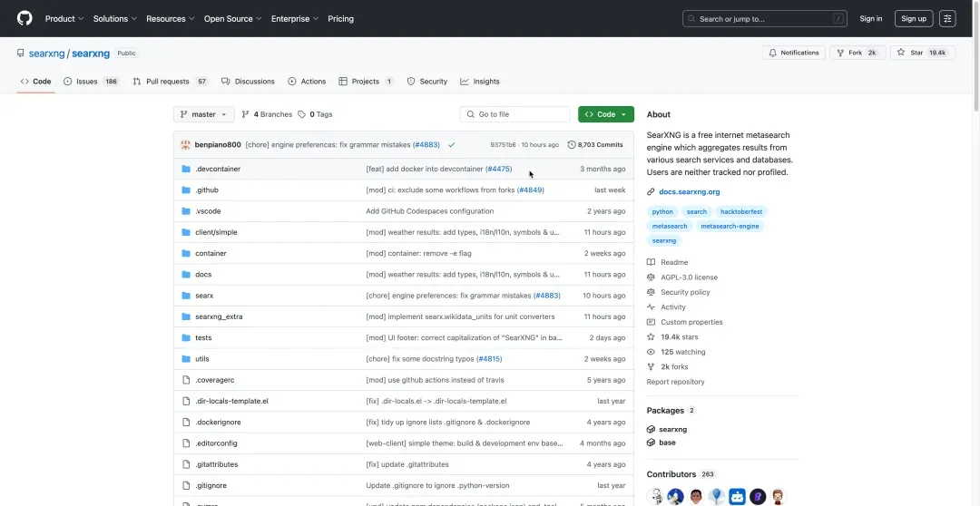Focus the Search or jump to field

click(764, 19)
